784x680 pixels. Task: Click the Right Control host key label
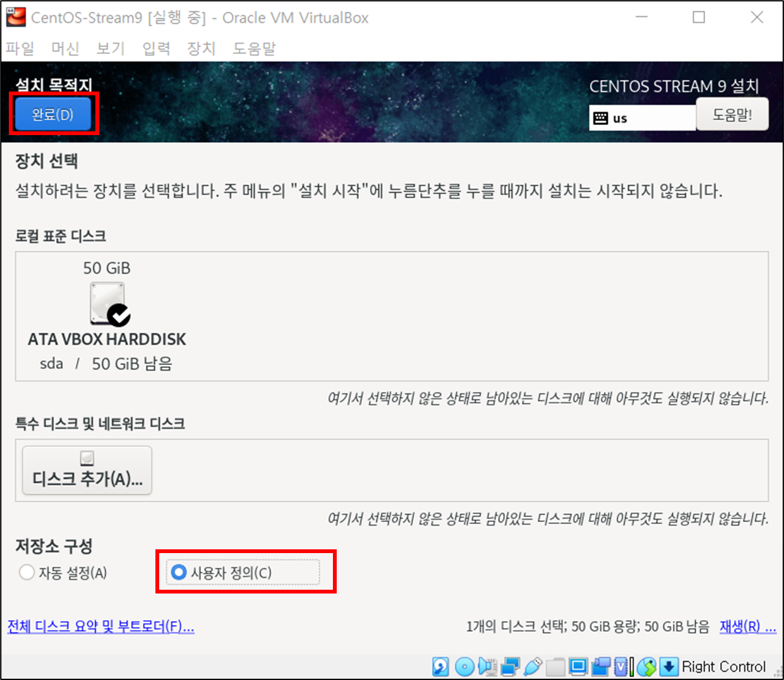tap(723, 667)
